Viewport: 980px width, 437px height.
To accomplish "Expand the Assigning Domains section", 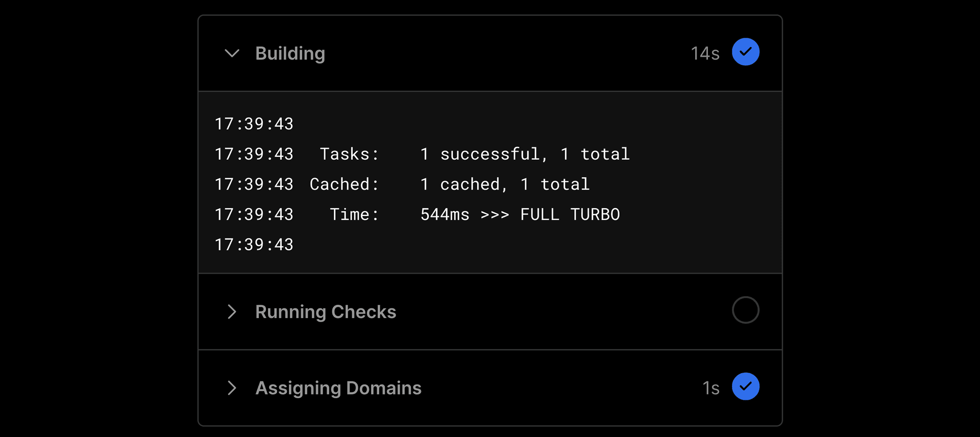I will [x=232, y=388].
